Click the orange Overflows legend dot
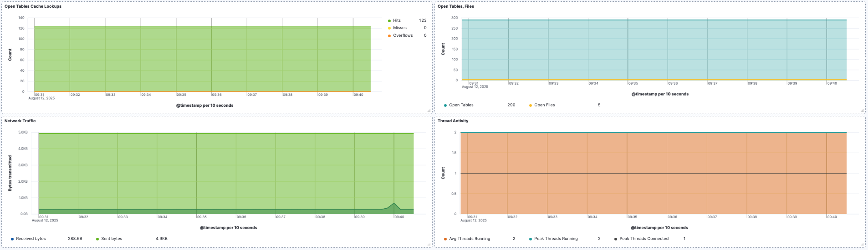Screen dimensions: 868x250 pos(389,36)
